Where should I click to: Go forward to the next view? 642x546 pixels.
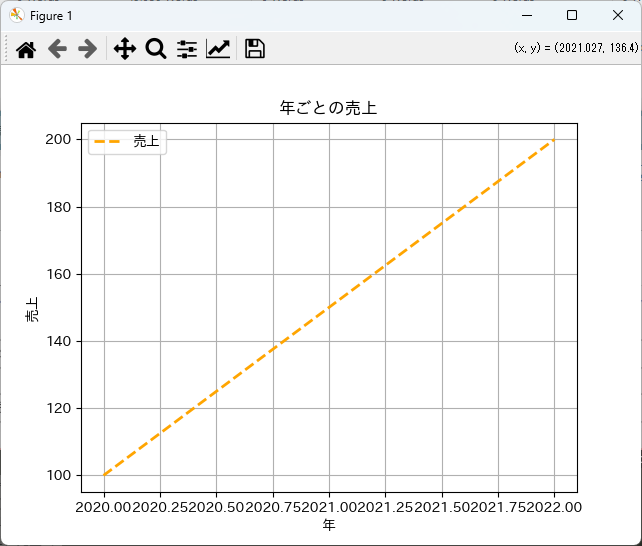point(88,49)
